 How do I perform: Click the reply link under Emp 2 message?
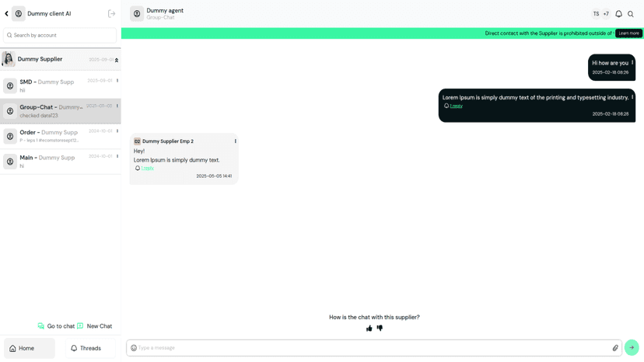(x=148, y=169)
